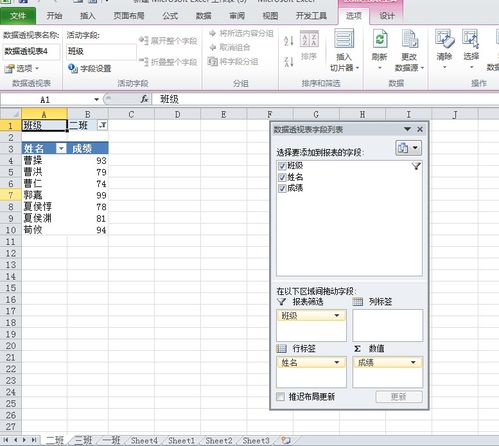Sort ascending A to Z
The height and width of the screenshot is (446, 499).
click(x=289, y=41)
